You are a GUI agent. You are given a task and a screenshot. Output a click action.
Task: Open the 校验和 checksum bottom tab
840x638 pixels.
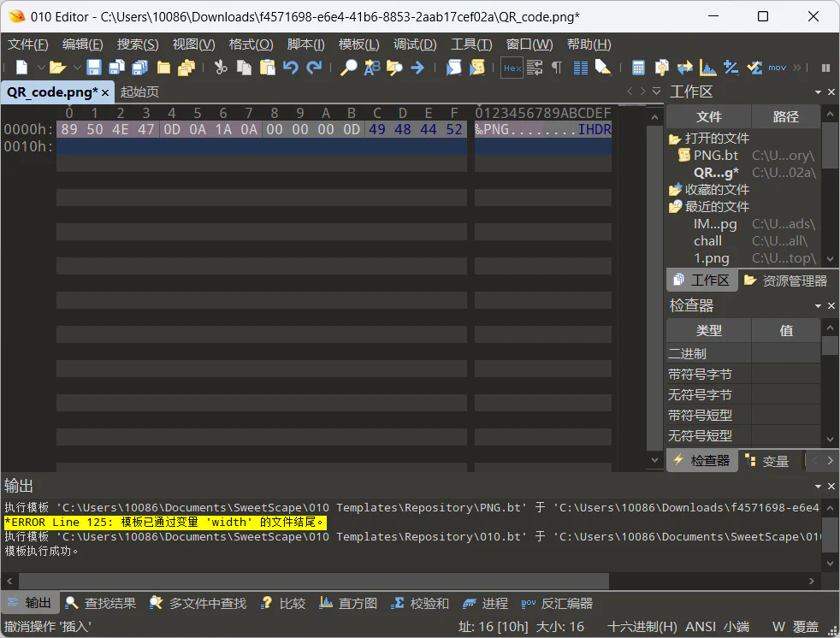click(420, 603)
